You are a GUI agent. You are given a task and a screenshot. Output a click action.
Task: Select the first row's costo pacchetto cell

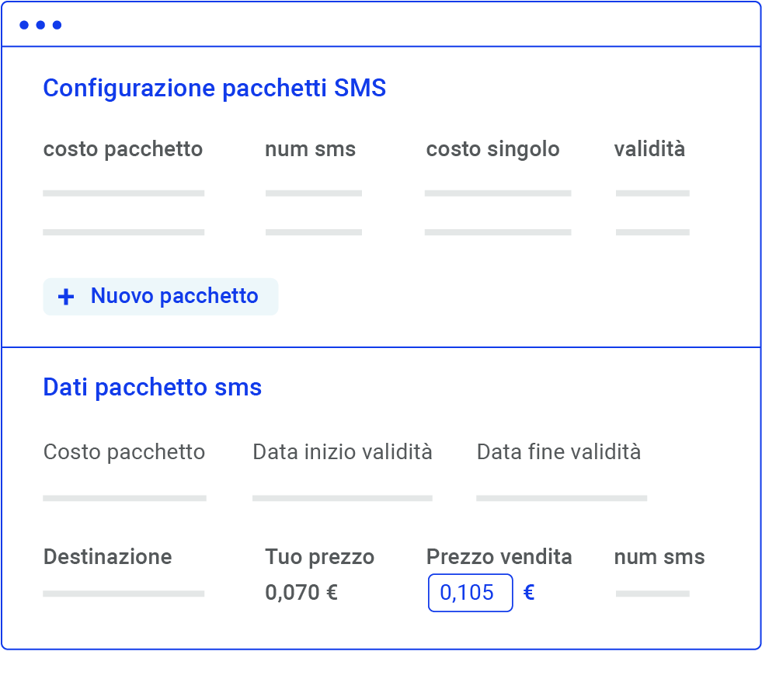coord(124,193)
